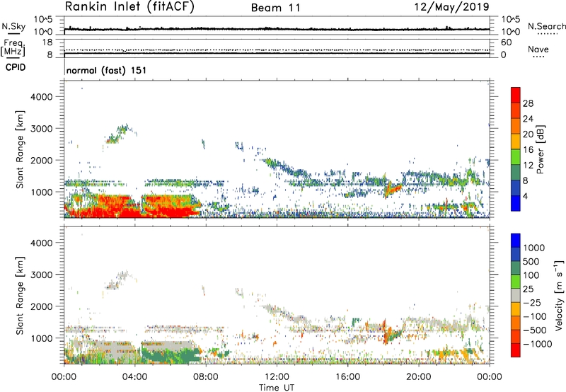
Task: Select the 'N.Sky' legend label
Action: pyautogui.click(x=13, y=26)
